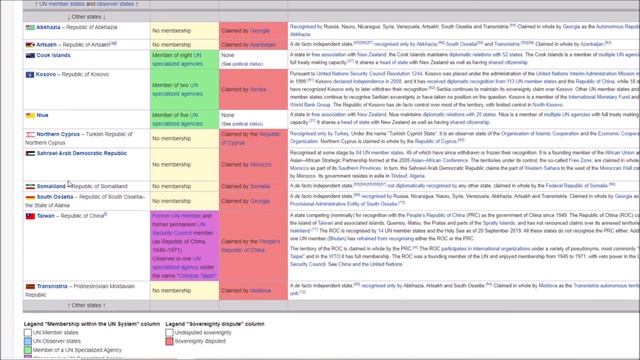Select the 'None' text in Cook Islands row
This screenshot has width=640, height=360.
tap(228, 55)
